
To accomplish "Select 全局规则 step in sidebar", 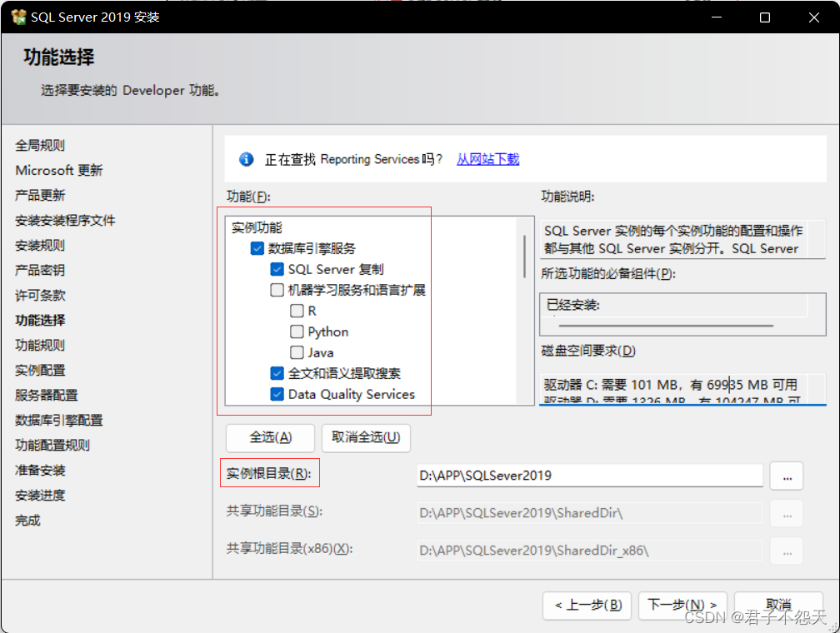I will [x=40, y=145].
